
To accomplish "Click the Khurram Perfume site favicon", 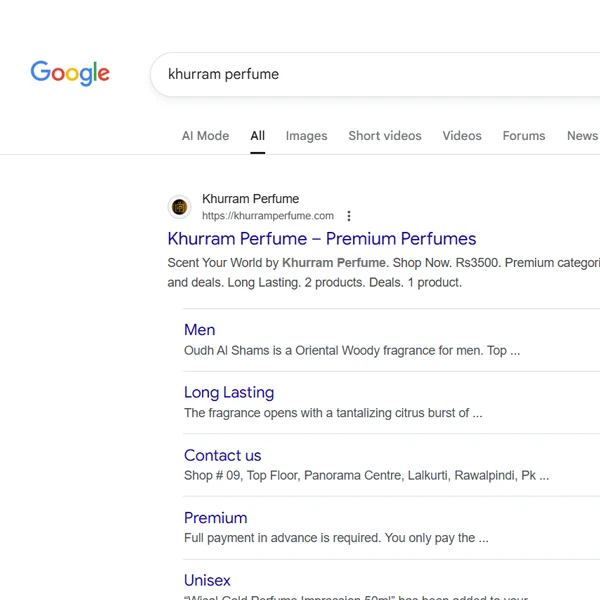I will pos(179,207).
